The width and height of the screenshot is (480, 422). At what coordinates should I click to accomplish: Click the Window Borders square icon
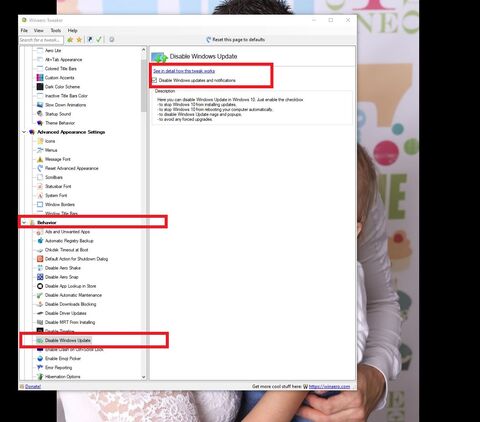click(x=40, y=204)
